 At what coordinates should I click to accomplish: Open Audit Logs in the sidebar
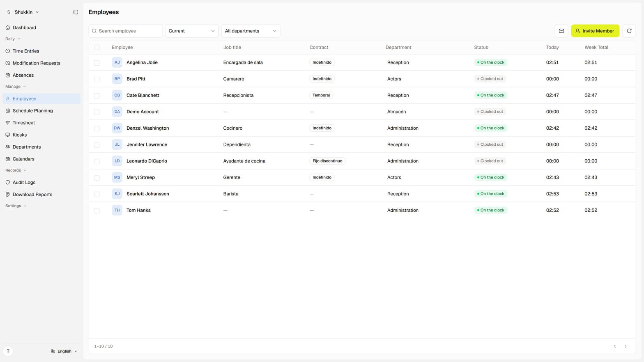(41, 182)
